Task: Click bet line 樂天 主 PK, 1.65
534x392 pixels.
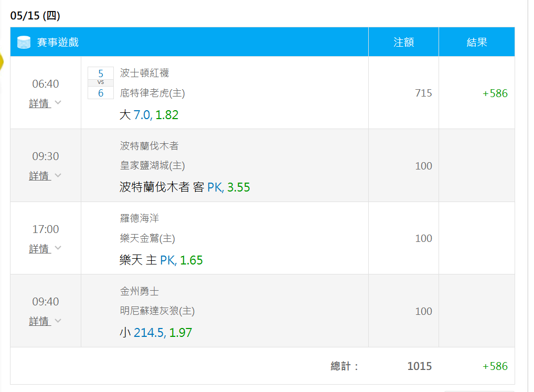Action: point(161,260)
